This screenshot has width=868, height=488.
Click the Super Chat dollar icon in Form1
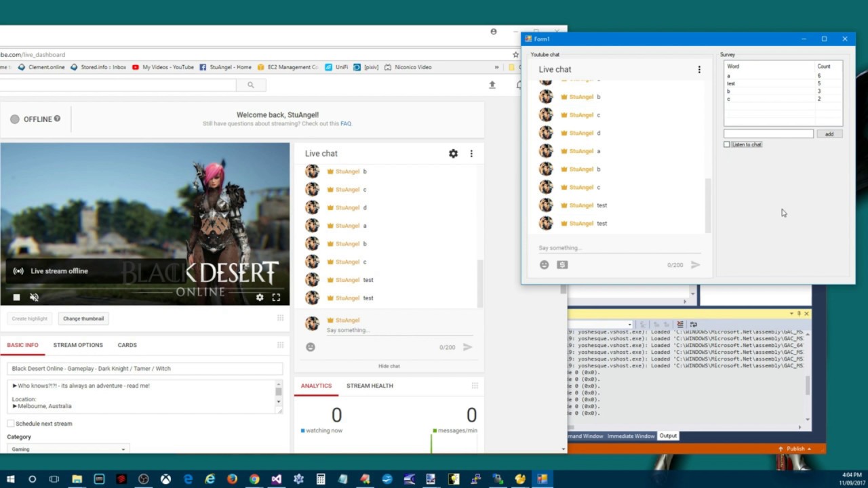pos(562,265)
